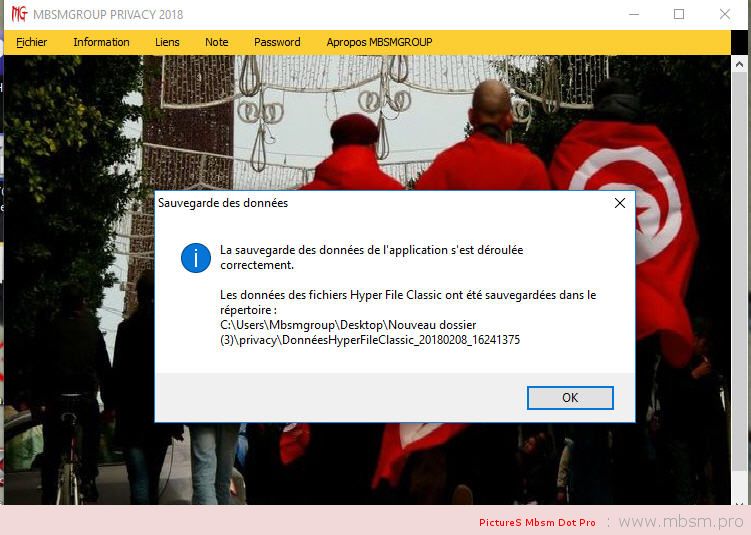Screen dimensions: 751x535
Task: Click the backup success message first line
Action: (x=371, y=250)
